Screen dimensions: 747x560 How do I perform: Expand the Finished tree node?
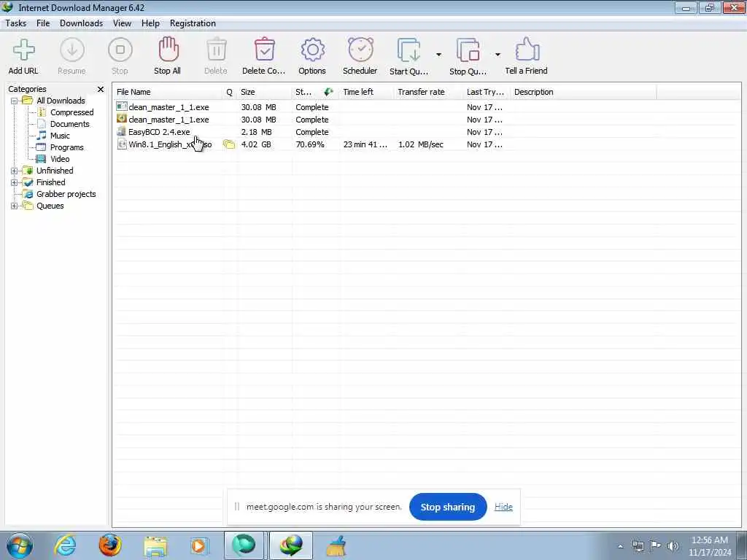[x=15, y=182]
